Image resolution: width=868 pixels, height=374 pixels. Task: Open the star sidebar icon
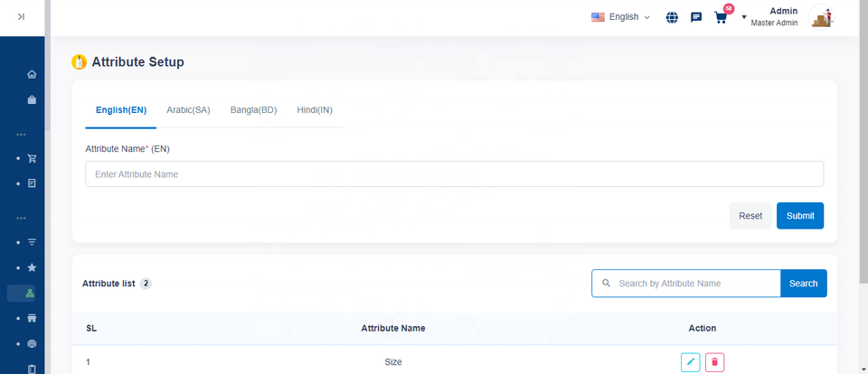coord(33,267)
